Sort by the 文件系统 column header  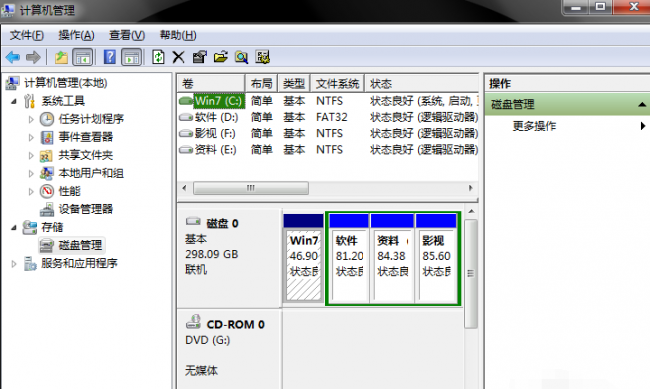coord(337,84)
